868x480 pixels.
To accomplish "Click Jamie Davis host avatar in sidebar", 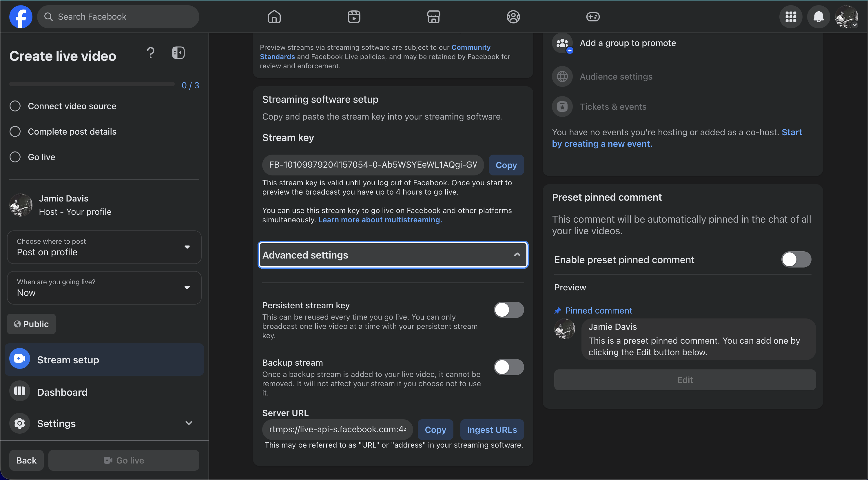I will (x=21, y=205).
